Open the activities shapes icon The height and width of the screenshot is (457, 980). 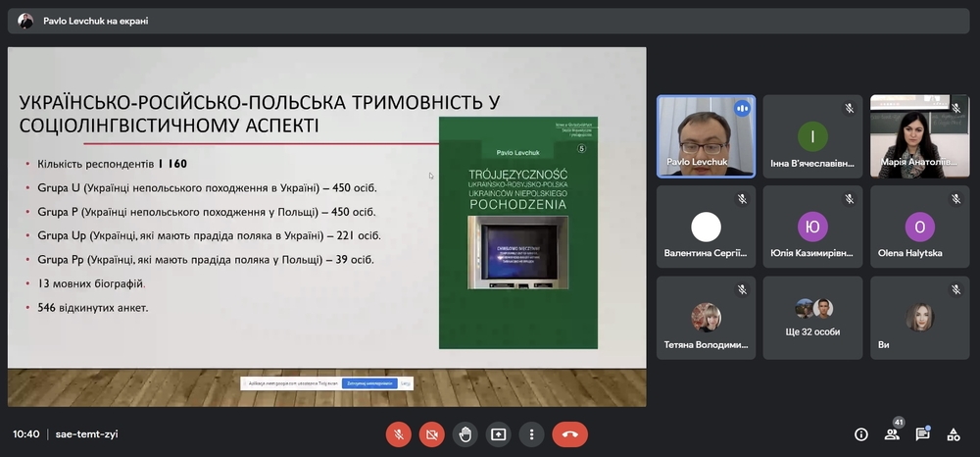click(954, 434)
